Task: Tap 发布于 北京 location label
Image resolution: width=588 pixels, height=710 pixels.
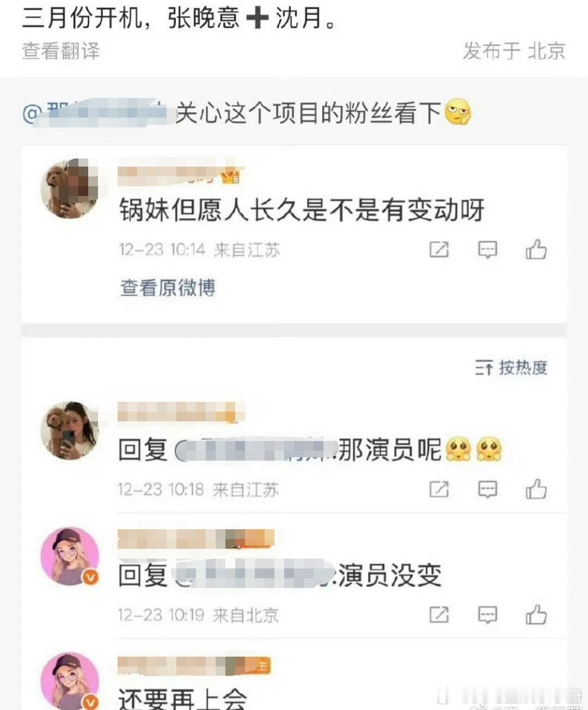Action: pos(514,51)
